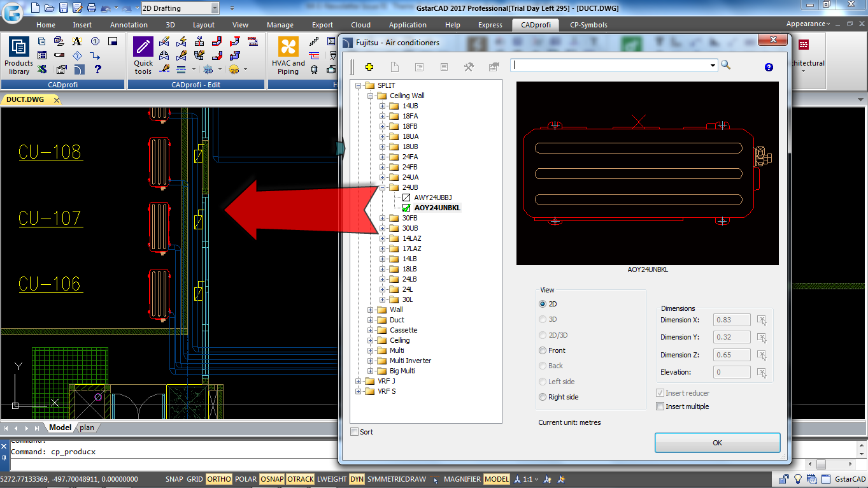Screen dimensions: 868x488
Task: Toggle SNAP mode in status bar
Action: click(x=174, y=479)
